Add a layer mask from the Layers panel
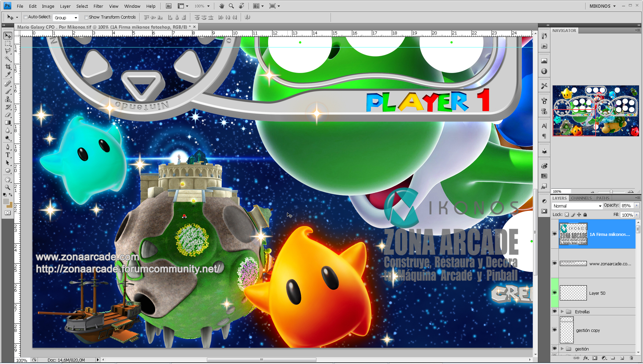The width and height of the screenshot is (643, 364). 595,358
